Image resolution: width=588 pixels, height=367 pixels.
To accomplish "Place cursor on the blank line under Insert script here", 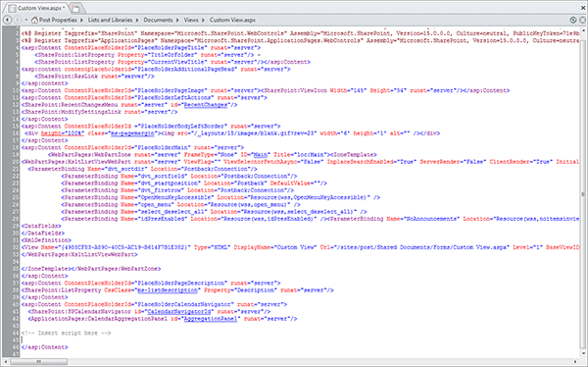I will pos(300,340).
